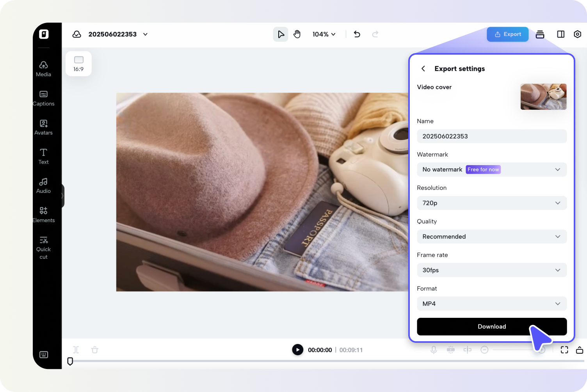Record a voiceover with the microphone icon

click(x=434, y=350)
